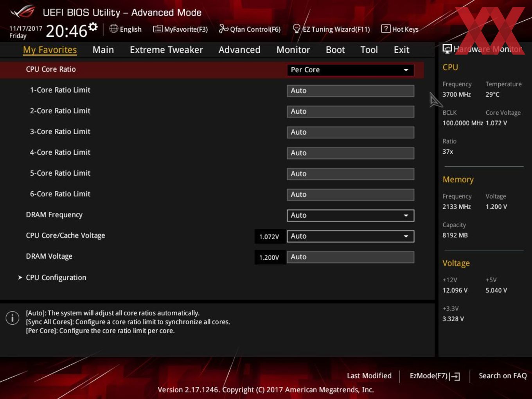Open clock settings gear icon
This screenshot has width=532, height=399.
click(x=93, y=27)
